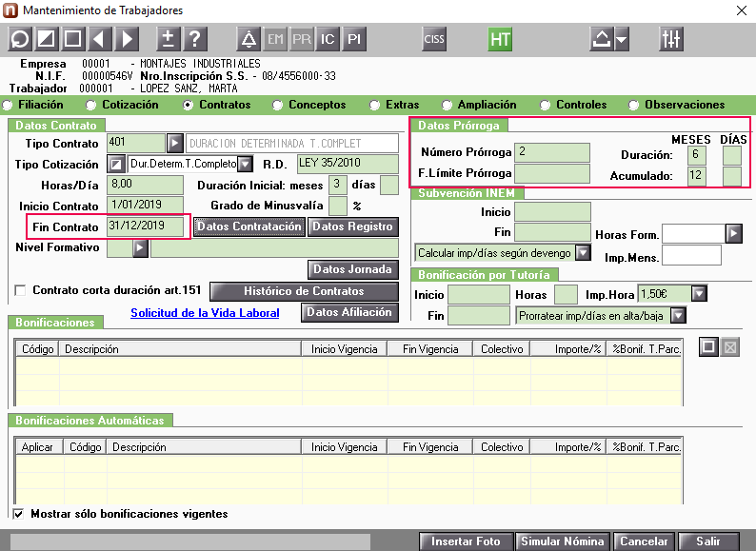Select the Observaciones radio tab
Viewport: 756px width, 551px height.
coord(633,105)
